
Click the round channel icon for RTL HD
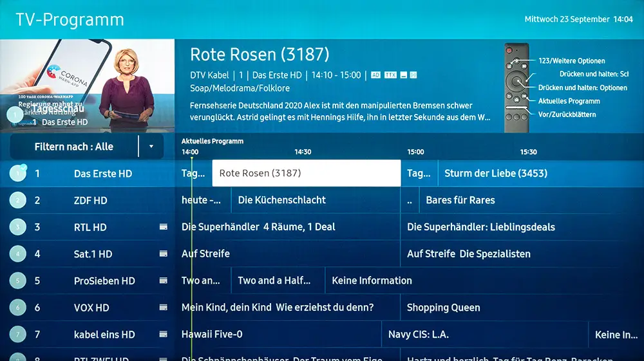point(17,227)
